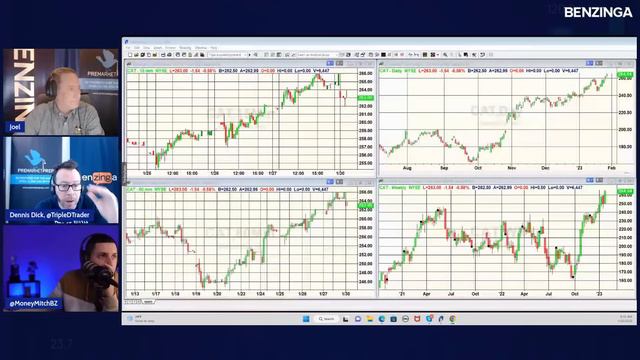Open the grid layout dropdown arrow in the toolbar
Image resolution: width=640 pixels, height=360 pixels.
click(x=438, y=55)
